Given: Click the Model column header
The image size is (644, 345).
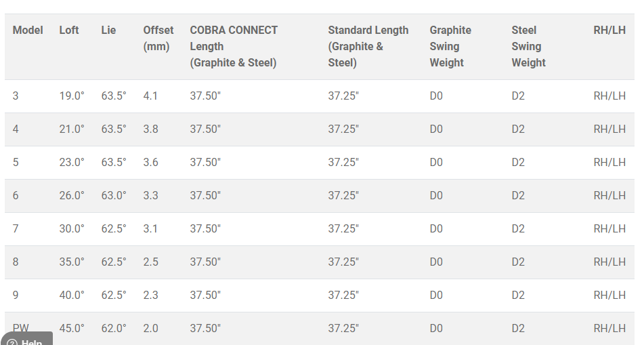Looking at the screenshot, I should point(28,31).
